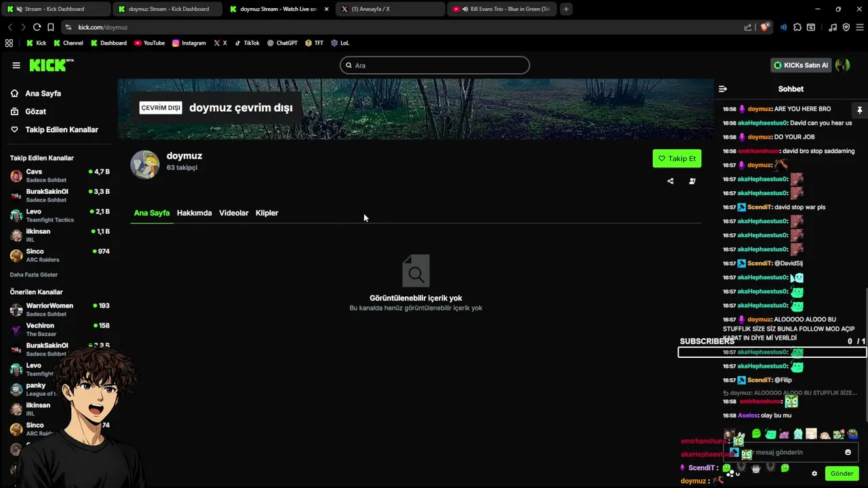Select the purple ditto quick emote
This screenshot has height=488, width=868.
point(784,434)
